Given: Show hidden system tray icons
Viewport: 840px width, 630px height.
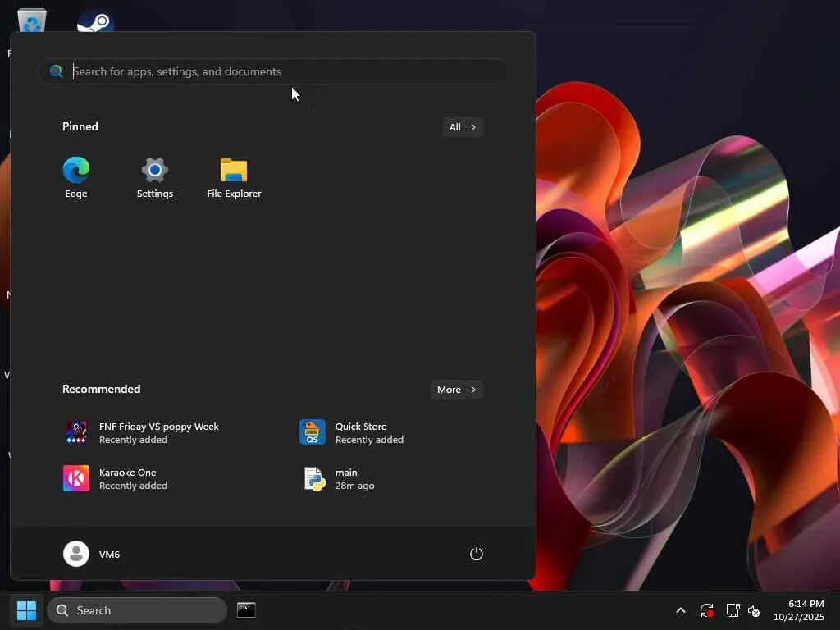Looking at the screenshot, I should (680, 610).
